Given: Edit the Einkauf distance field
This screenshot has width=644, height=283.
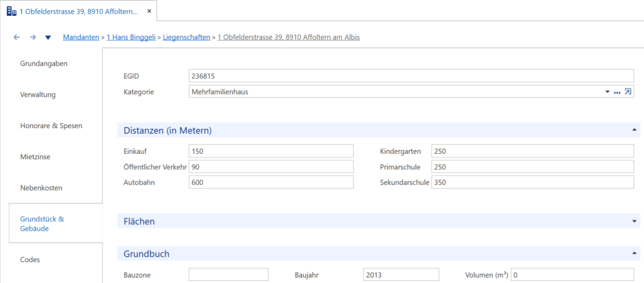Looking at the screenshot, I should pyautogui.click(x=271, y=151).
